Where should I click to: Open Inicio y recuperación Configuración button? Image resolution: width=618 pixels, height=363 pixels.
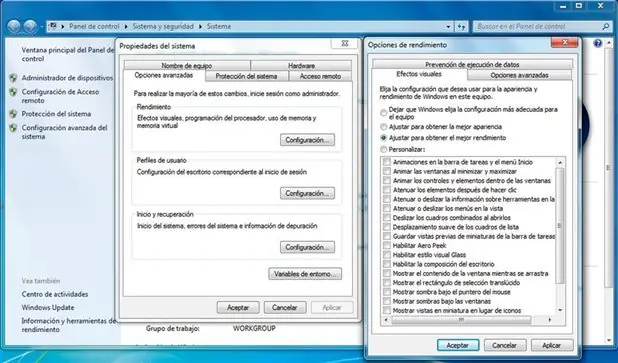pos(307,248)
